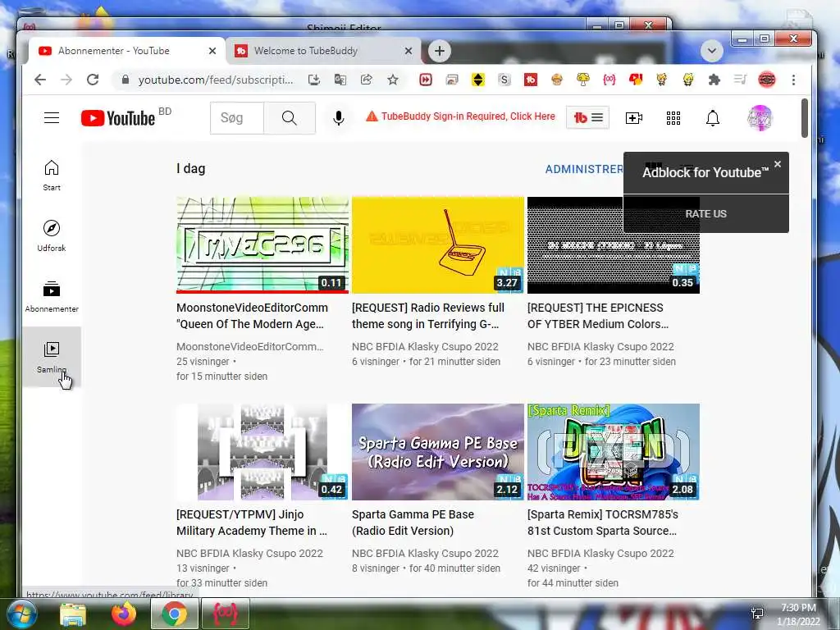Click the red TubeBuddy extension icon in toolbar
Screen dimensions: 840x630
[x=531, y=80]
